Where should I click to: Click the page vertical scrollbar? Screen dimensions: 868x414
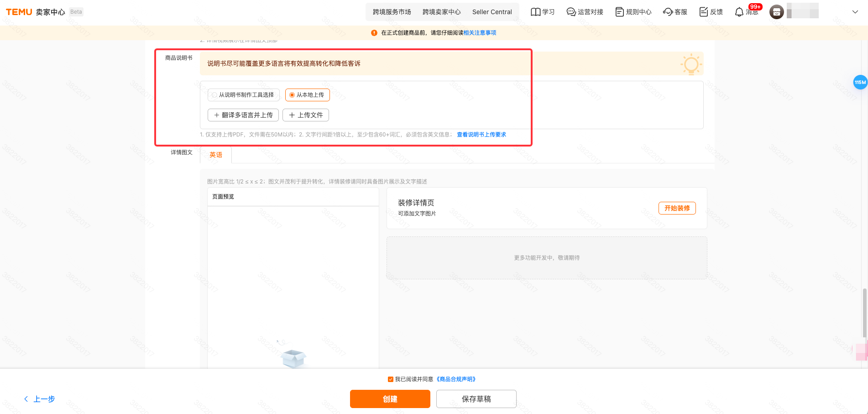[864, 313]
